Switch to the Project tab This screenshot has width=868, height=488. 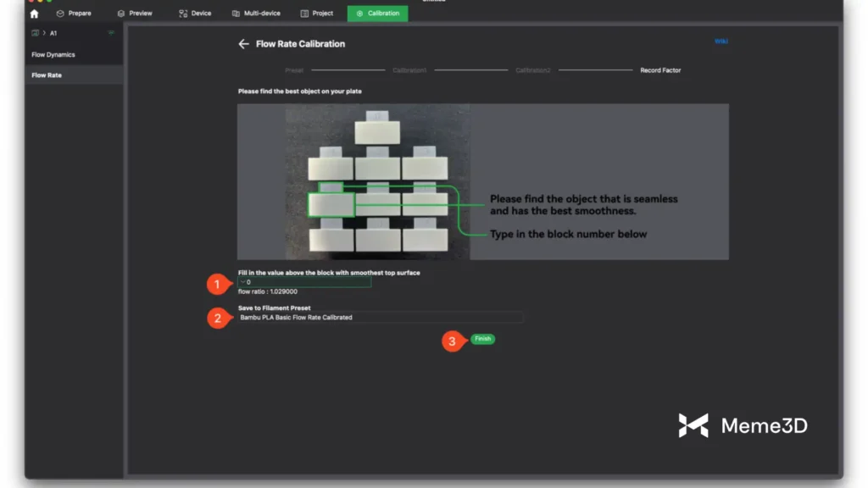tap(317, 14)
